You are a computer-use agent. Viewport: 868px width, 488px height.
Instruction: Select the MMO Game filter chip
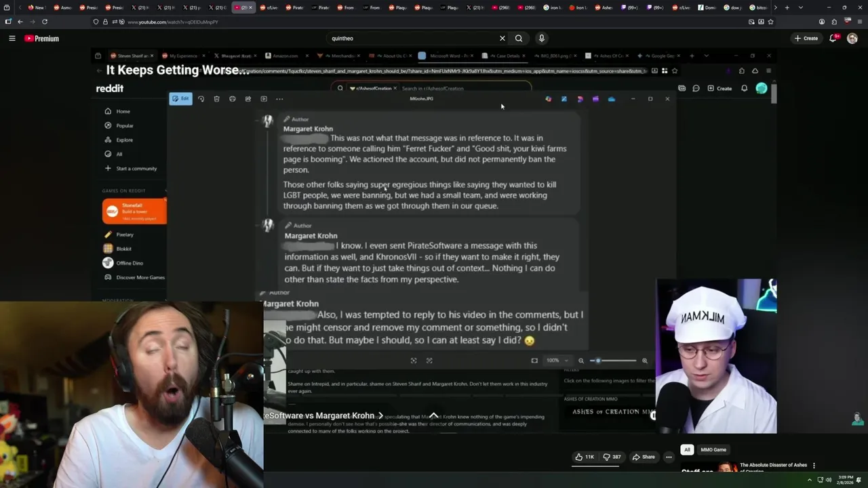click(x=713, y=449)
